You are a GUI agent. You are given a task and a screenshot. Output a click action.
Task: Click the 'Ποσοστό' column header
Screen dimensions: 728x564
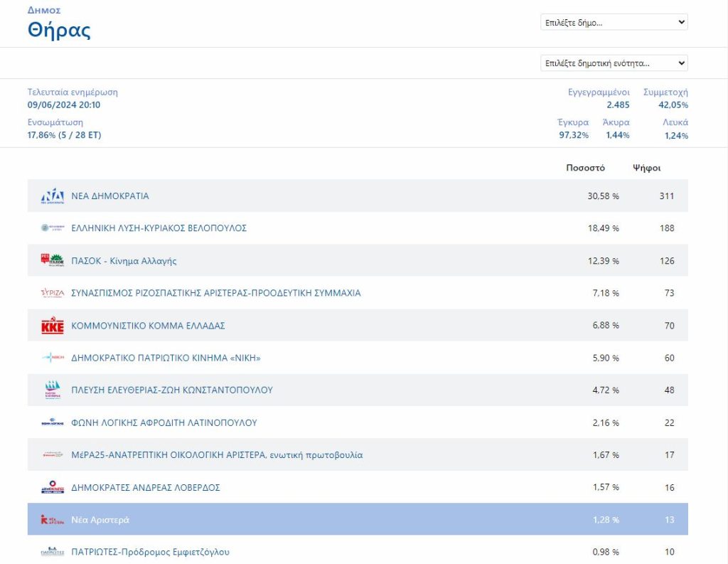585,168
